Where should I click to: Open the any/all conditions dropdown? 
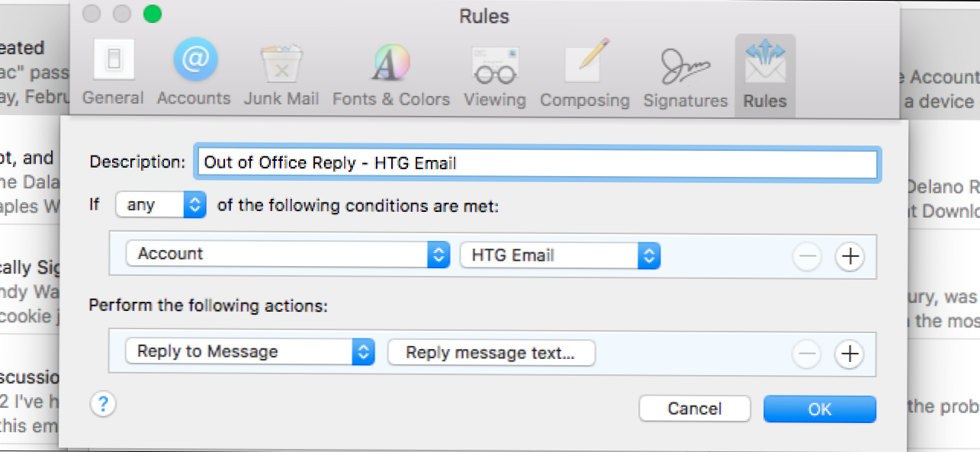point(161,205)
